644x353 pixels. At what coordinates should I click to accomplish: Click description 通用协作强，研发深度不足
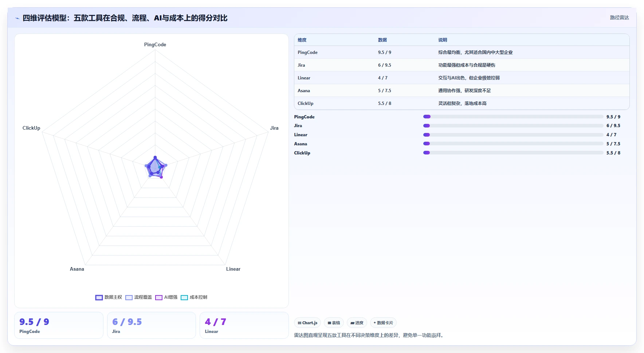pyautogui.click(x=464, y=91)
